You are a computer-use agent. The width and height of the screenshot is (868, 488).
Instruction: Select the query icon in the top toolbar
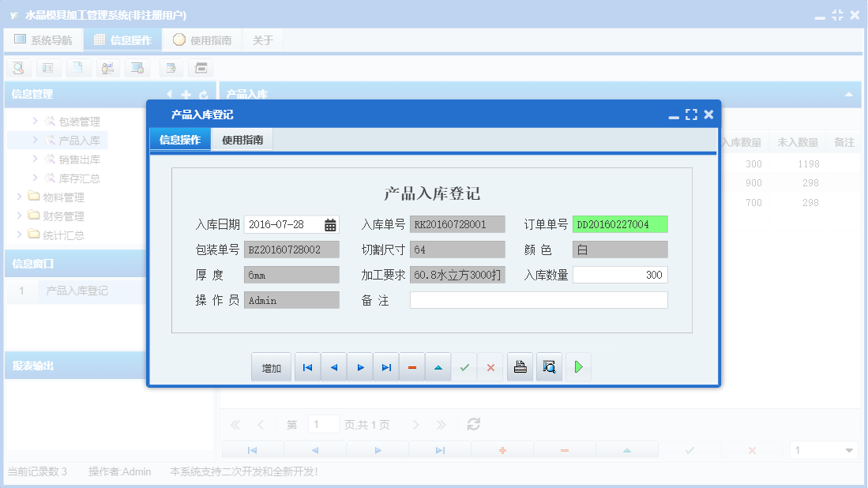17,68
